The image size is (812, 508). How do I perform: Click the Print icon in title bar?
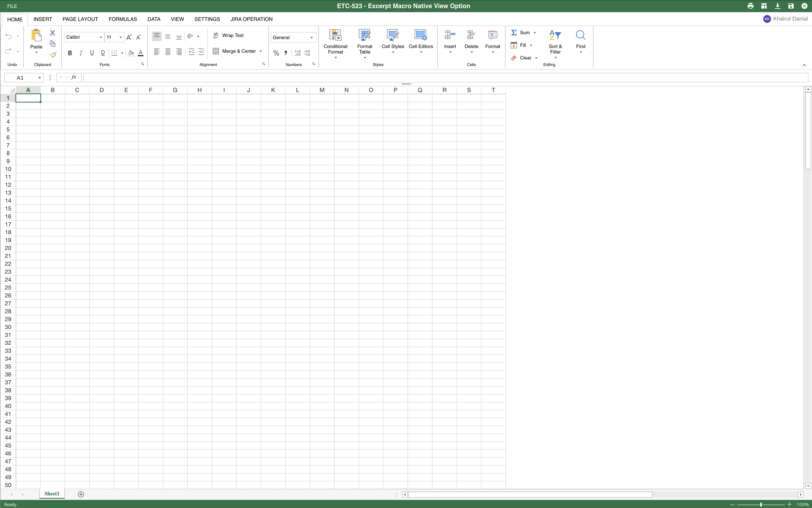(750, 6)
